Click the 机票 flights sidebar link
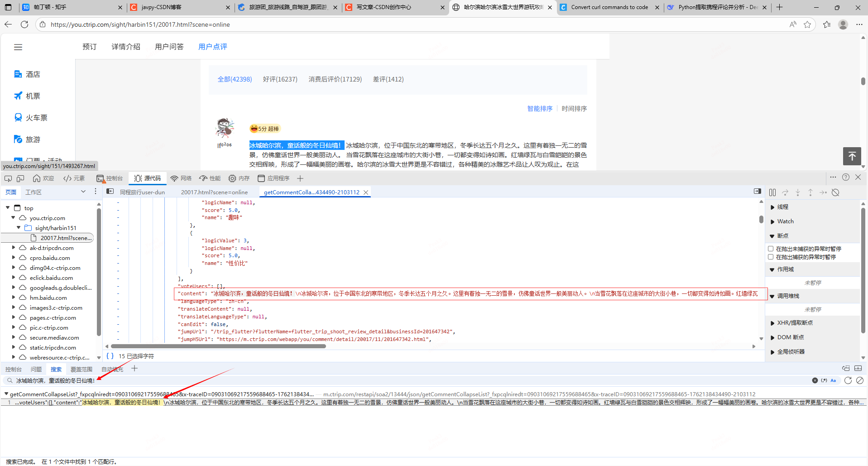868x466 pixels. tap(27, 96)
